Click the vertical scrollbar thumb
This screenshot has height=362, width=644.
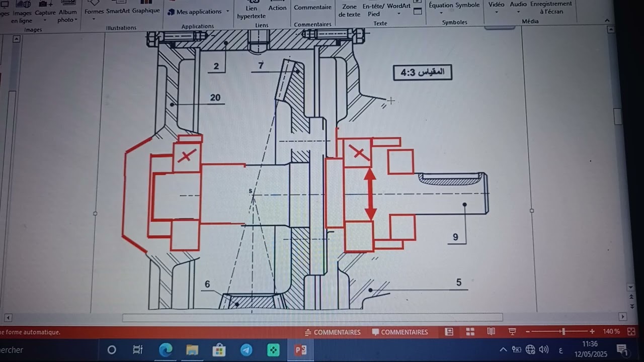pyautogui.click(x=618, y=117)
